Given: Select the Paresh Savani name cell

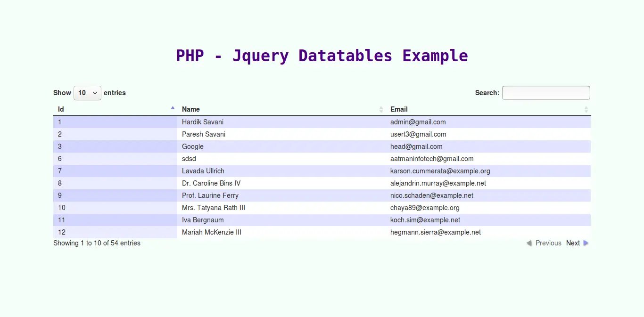Looking at the screenshot, I should coord(203,134).
